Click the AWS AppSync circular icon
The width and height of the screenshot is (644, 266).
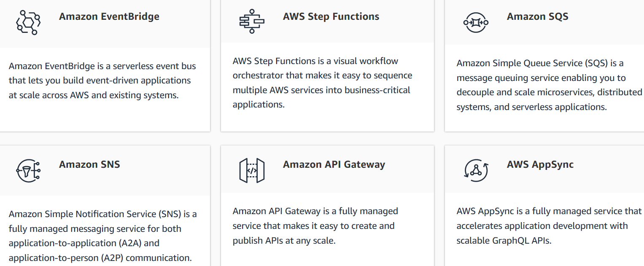(x=476, y=170)
